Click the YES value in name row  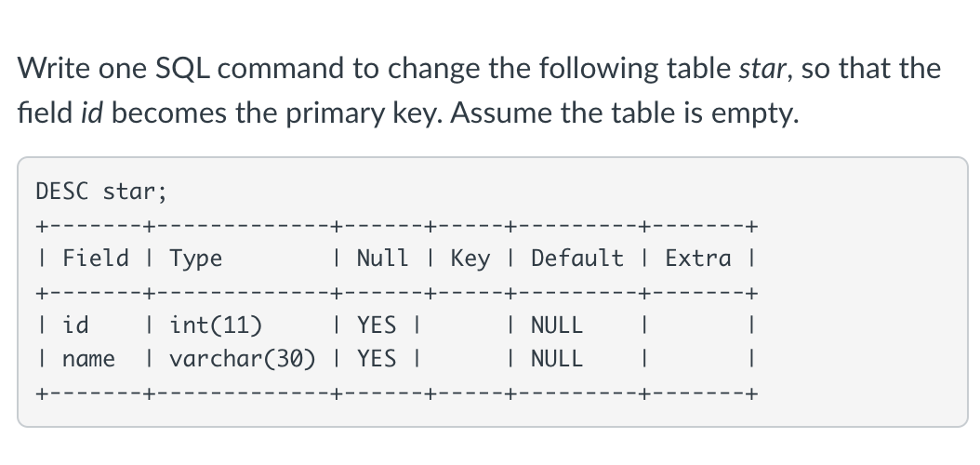pyautogui.click(x=377, y=359)
